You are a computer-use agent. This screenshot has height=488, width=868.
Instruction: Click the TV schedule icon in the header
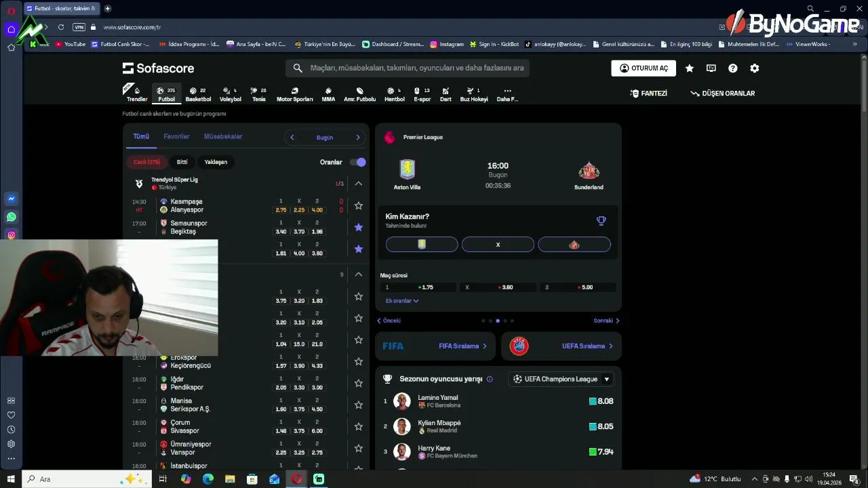711,68
